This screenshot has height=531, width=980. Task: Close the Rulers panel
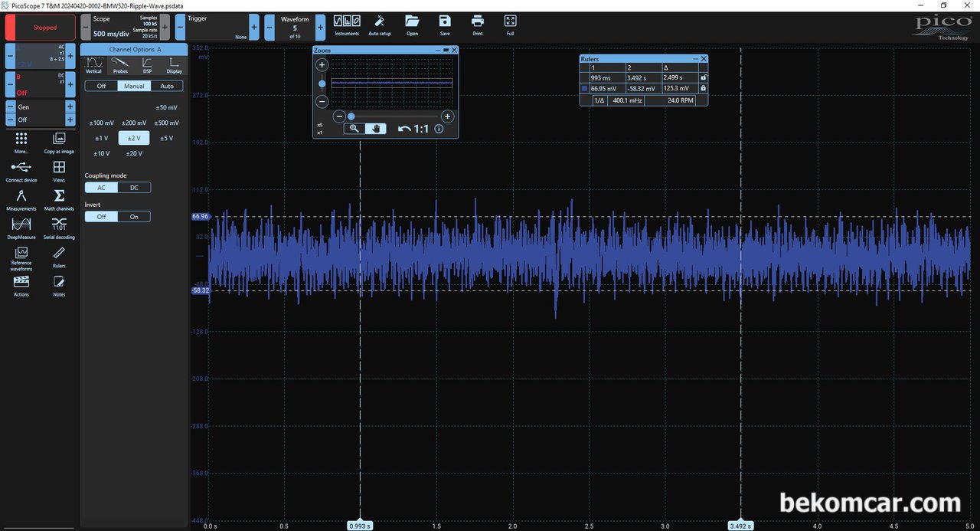[x=704, y=58]
